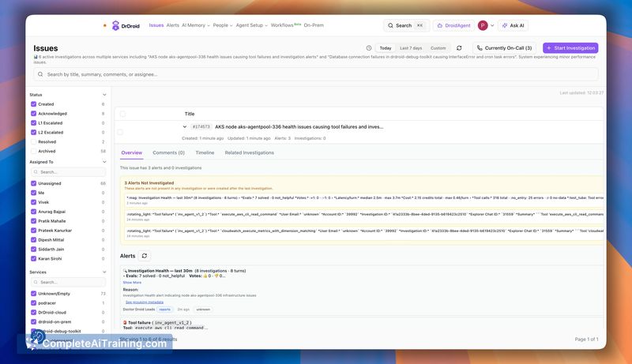Toggle DrDroid-cloud service checkbox

click(33, 313)
